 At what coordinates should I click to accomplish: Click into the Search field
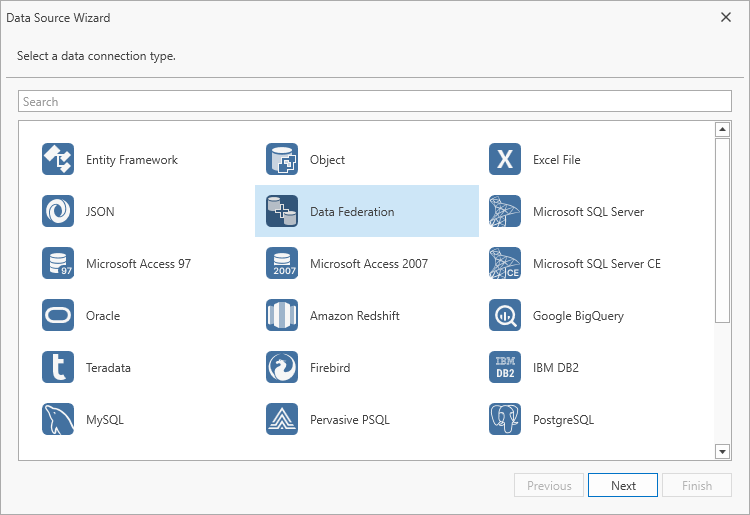click(374, 102)
